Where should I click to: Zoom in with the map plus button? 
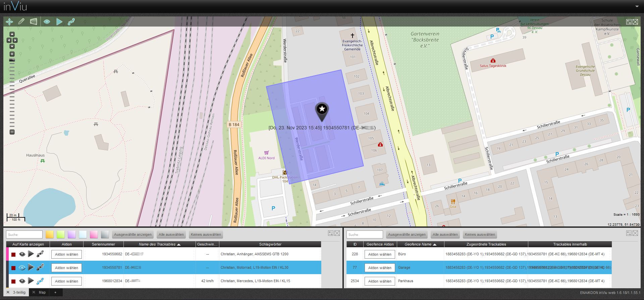click(12, 54)
